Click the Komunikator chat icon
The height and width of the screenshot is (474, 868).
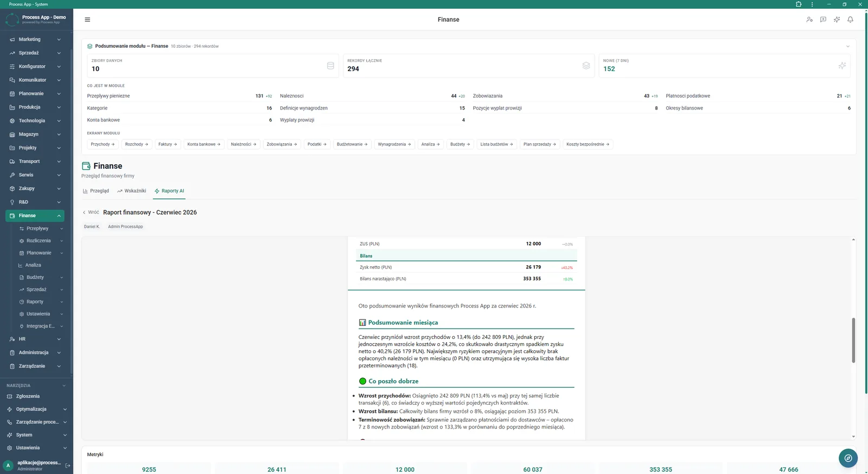(x=12, y=80)
